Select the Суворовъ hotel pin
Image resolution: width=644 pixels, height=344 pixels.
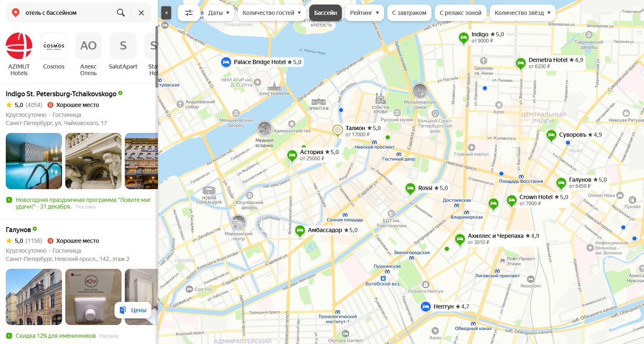pyautogui.click(x=551, y=135)
